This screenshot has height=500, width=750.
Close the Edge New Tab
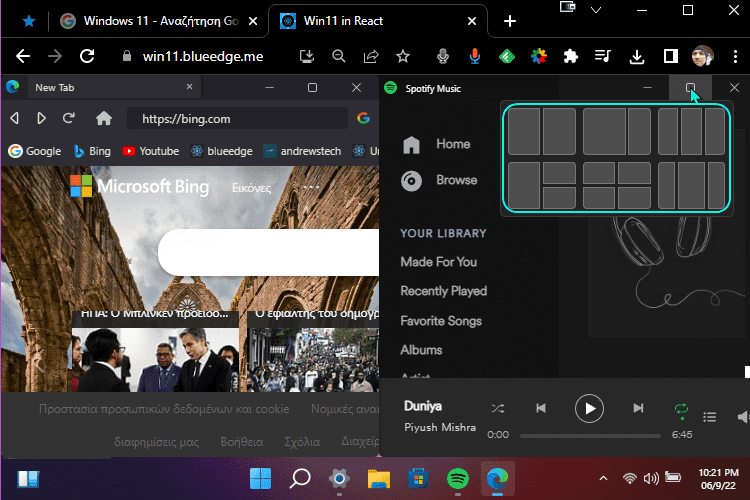click(189, 87)
